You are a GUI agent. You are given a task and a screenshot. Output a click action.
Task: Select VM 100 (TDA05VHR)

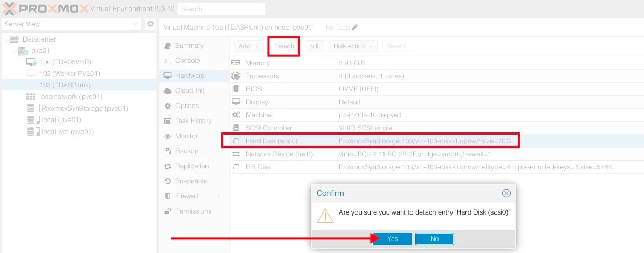65,62
